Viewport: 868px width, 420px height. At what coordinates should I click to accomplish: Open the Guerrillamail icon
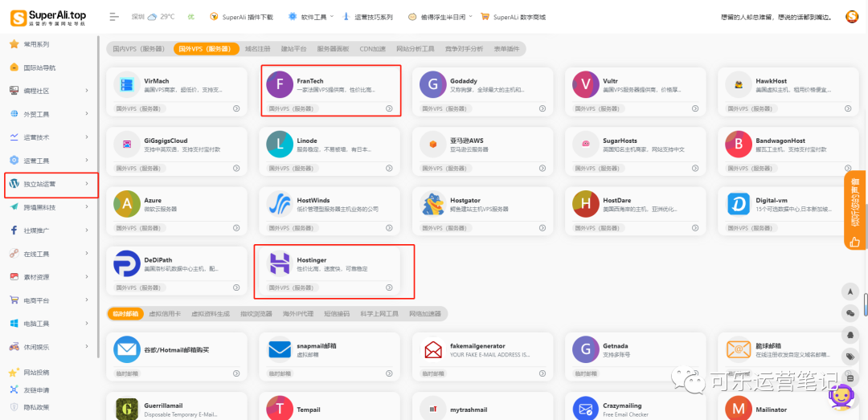tap(127, 410)
